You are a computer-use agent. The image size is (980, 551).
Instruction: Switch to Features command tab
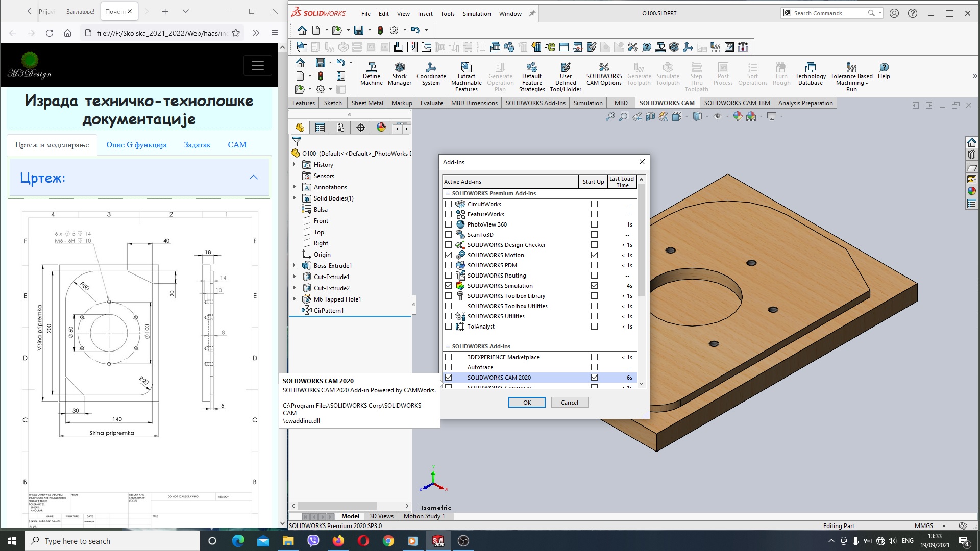click(304, 103)
